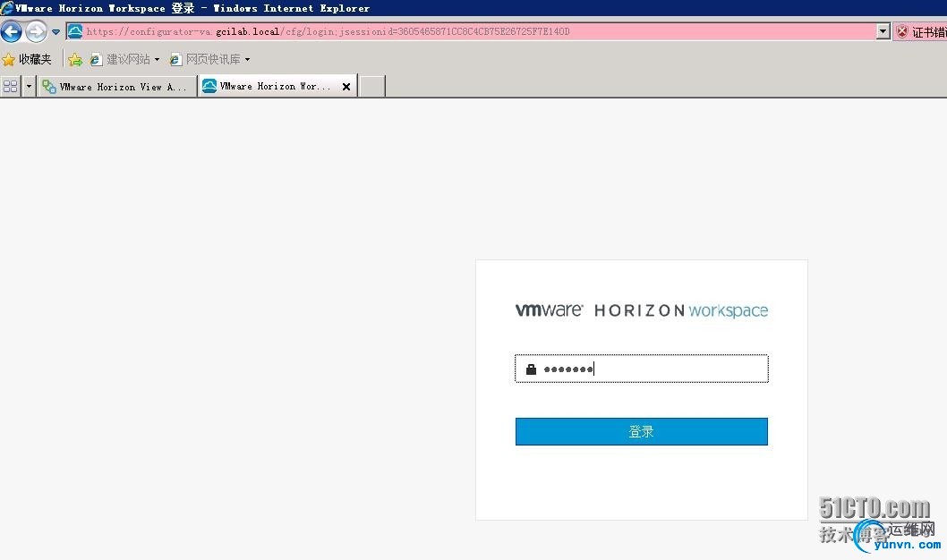Close the VMware Horizon Workspace tab
947x560 pixels.
coord(346,87)
